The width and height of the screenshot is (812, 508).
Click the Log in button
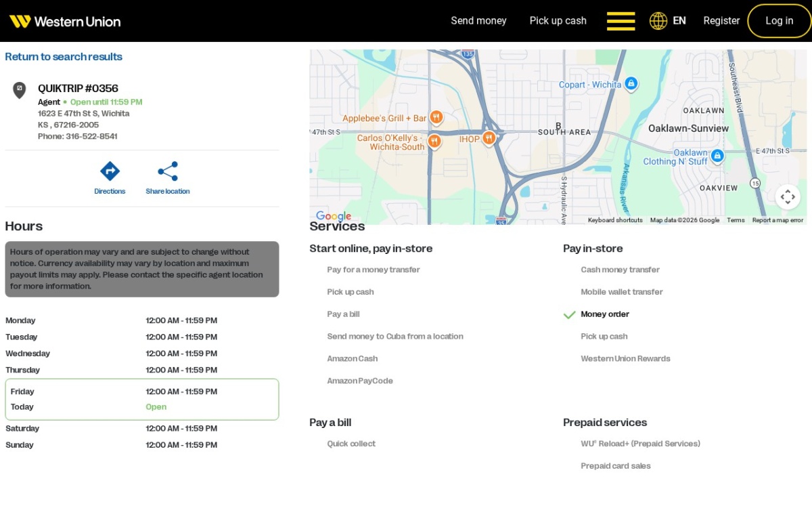point(780,21)
